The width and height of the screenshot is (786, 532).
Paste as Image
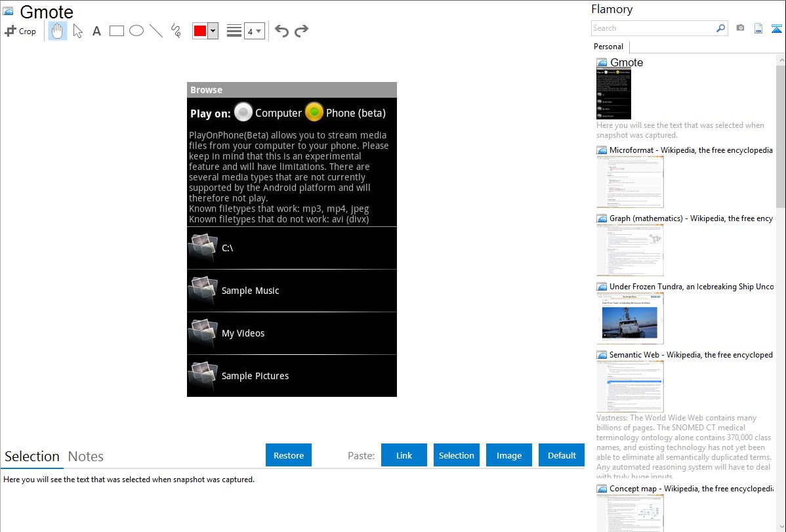(x=509, y=455)
